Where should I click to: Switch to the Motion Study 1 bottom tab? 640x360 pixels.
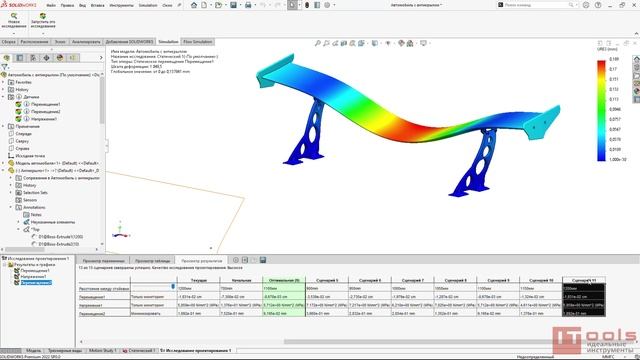[x=102, y=350]
